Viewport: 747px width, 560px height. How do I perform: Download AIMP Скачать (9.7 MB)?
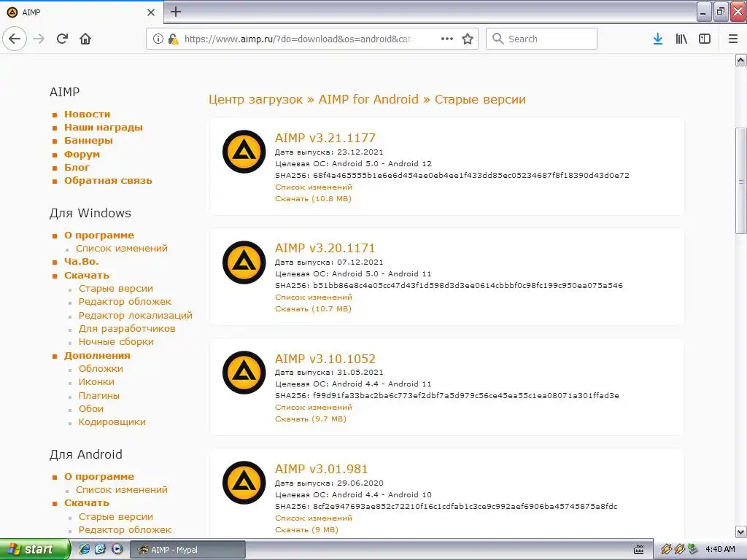(x=311, y=419)
